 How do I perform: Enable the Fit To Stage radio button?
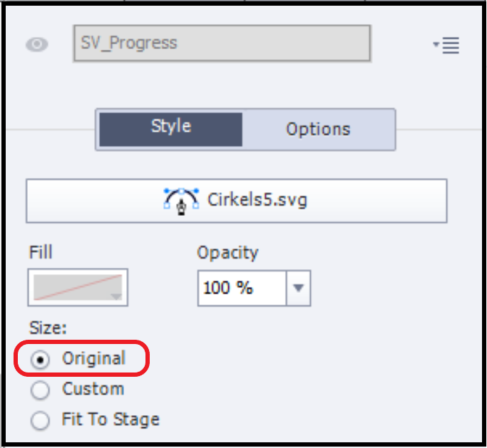click(x=41, y=420)
